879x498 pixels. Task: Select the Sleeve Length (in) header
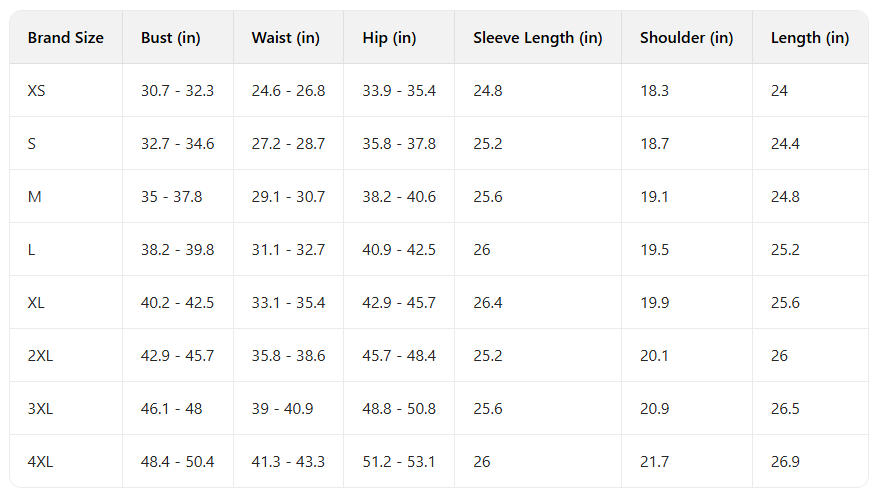537,38
